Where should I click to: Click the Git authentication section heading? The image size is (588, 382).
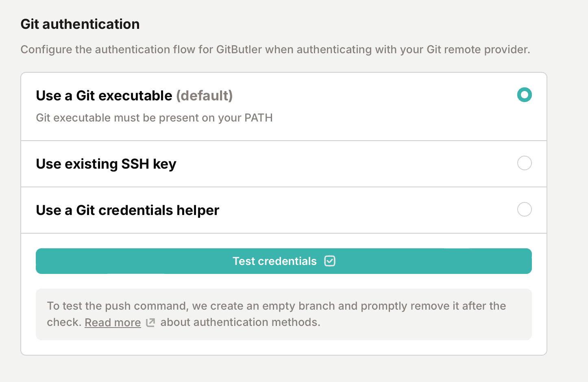[80, 24]
